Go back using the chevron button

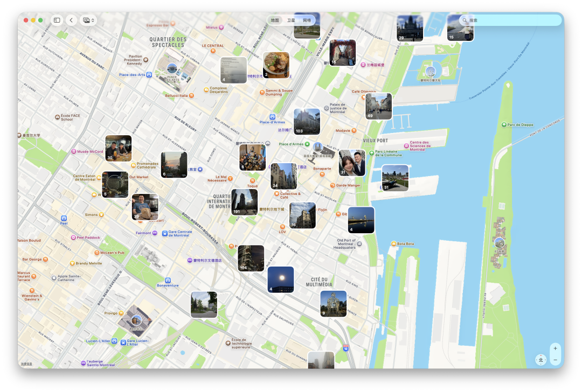[71, 20]
